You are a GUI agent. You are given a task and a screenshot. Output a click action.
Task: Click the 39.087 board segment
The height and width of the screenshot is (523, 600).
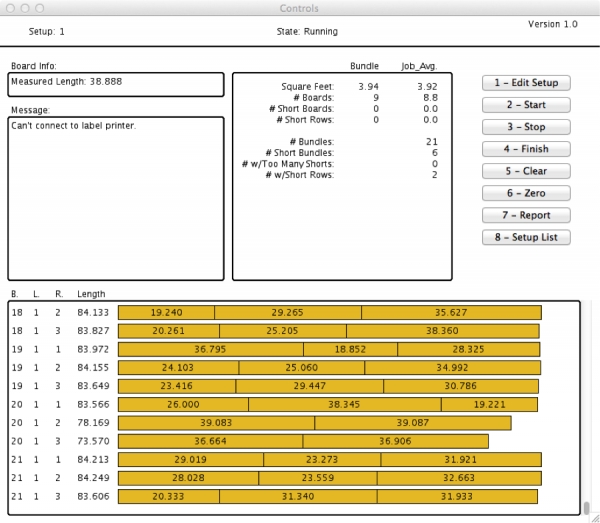412,423
